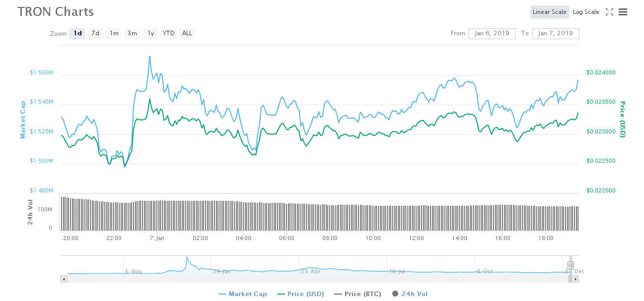Toggle Price (BTC) series in legend

[x=358, y=294]
